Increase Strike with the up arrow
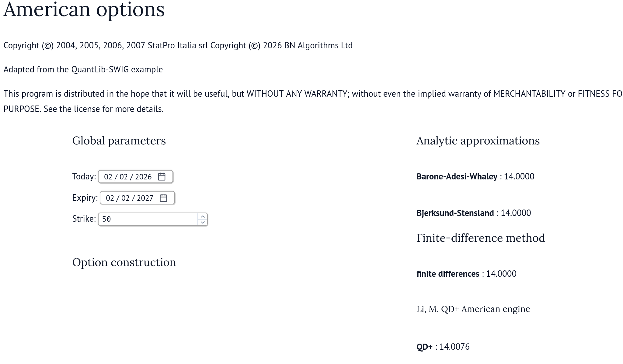623x364 pixels. pos(203,217)
